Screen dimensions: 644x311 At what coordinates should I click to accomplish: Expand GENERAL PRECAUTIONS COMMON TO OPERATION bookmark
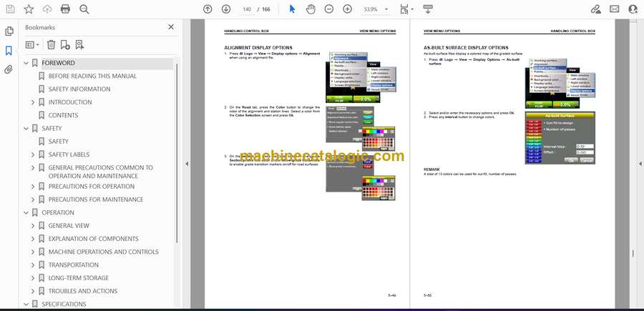33,168
